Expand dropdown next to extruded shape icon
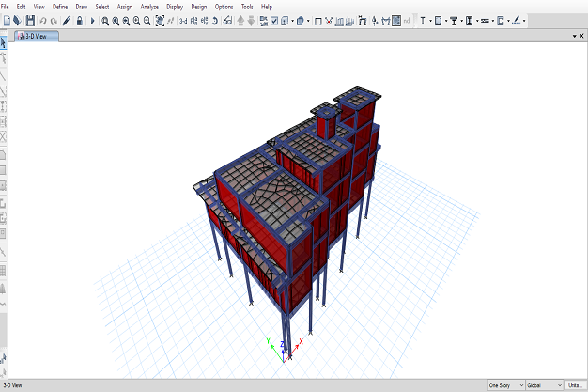Viewport: 588px width, 392px height. point(308,21)
